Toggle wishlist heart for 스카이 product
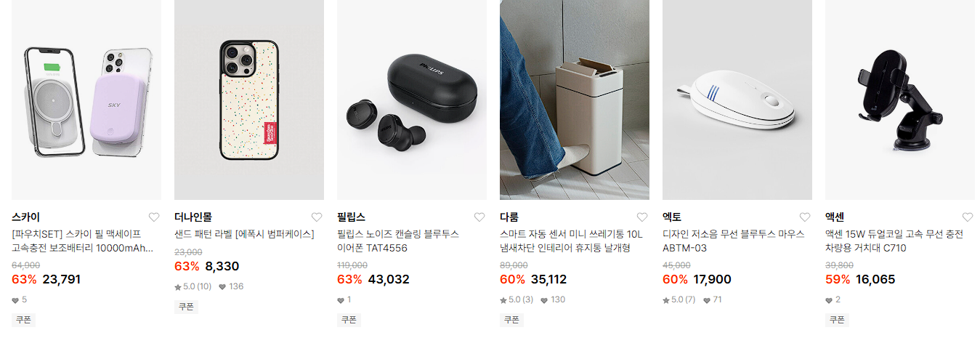Viewport: 980px width, 338px height. point(154,217)
